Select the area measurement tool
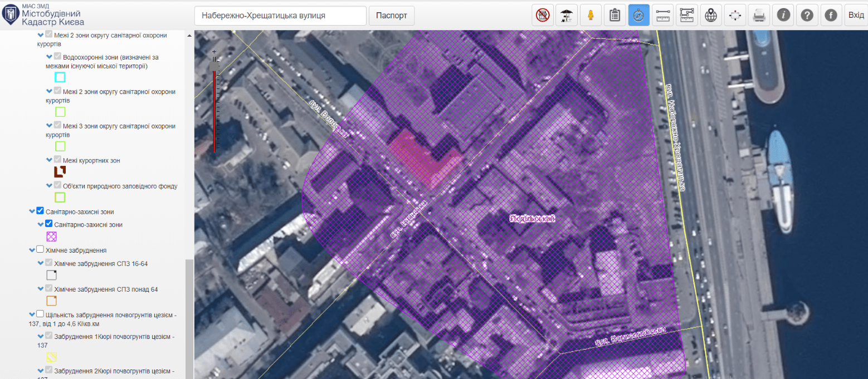The width and height of the screenshot is (868, 379). (686, 16)
